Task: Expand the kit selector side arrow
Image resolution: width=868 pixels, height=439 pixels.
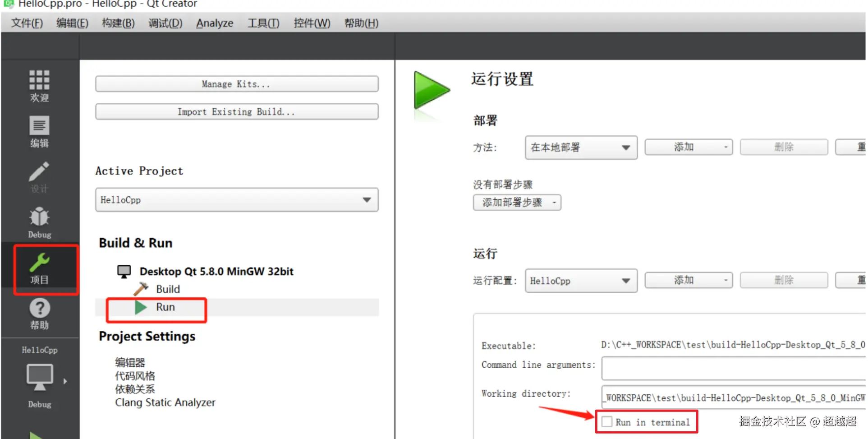Action: coord(65,381)
